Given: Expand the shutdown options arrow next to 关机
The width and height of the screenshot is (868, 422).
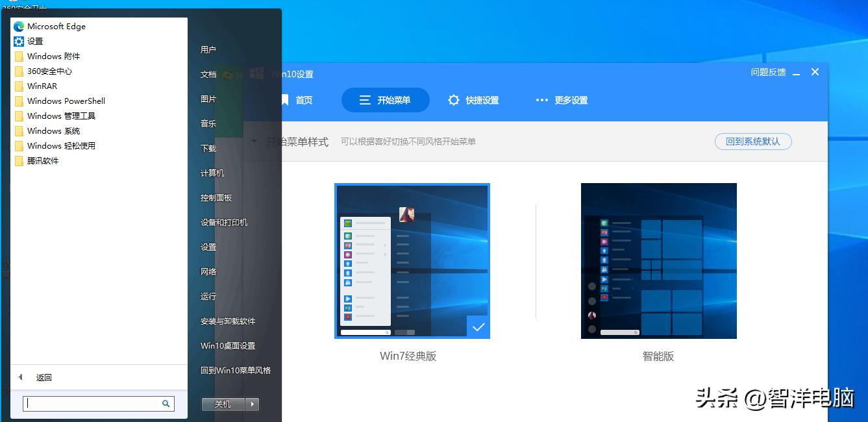Looking at the screenshot, I should (252, 403).
